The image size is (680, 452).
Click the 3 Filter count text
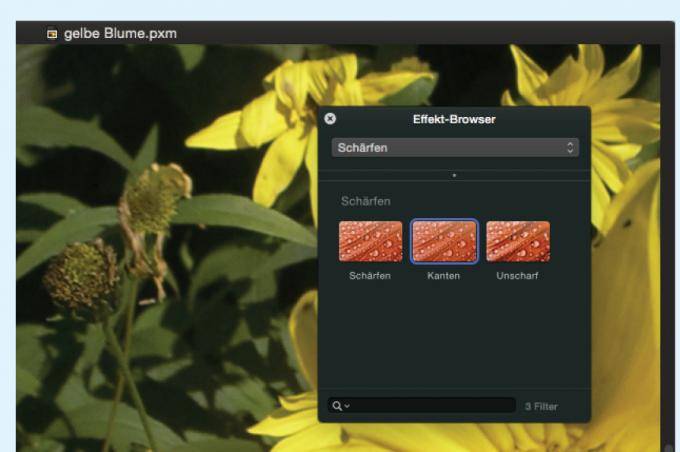click(x=541, y=406)
